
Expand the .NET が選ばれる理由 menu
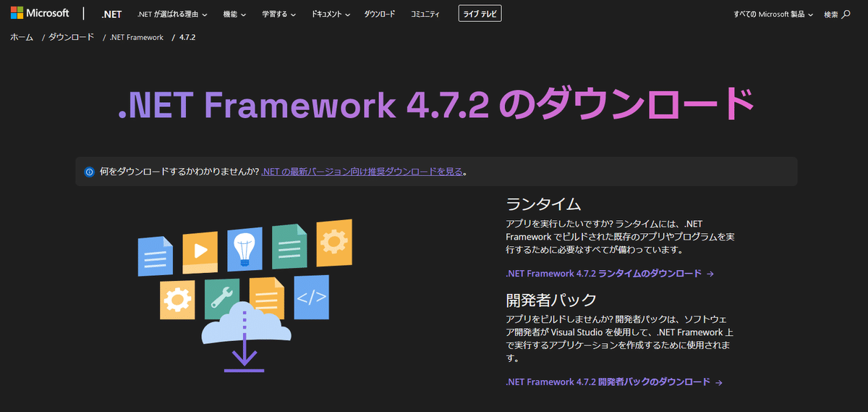click(172, 14)
